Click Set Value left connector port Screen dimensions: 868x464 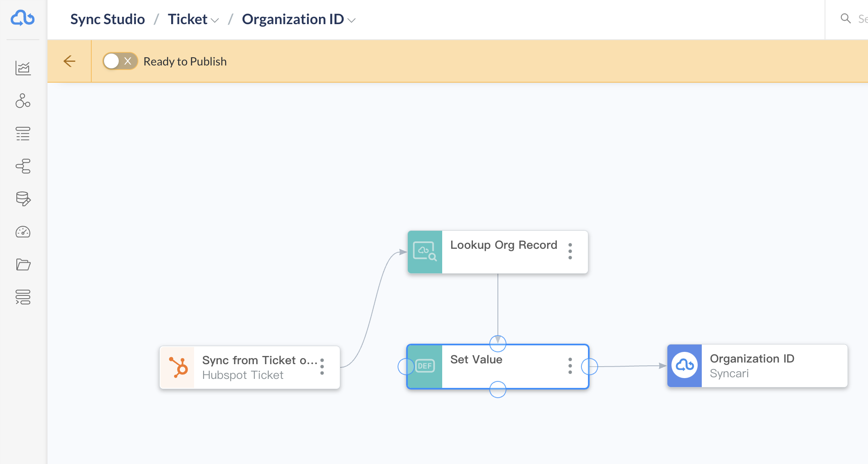pos(406,366)
